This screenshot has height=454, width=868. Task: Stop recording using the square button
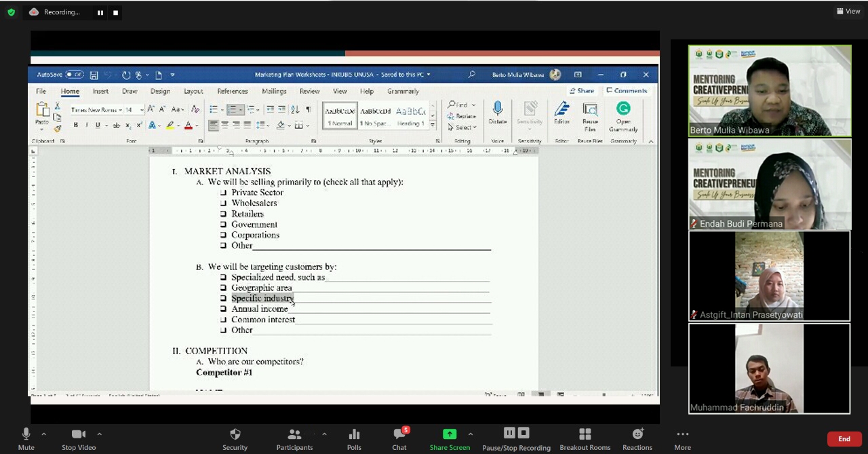[x=115, y=12]
